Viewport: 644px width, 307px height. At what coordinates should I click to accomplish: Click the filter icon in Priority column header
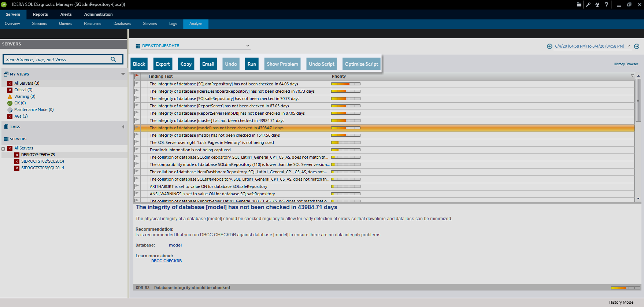[x=632, y=76]
